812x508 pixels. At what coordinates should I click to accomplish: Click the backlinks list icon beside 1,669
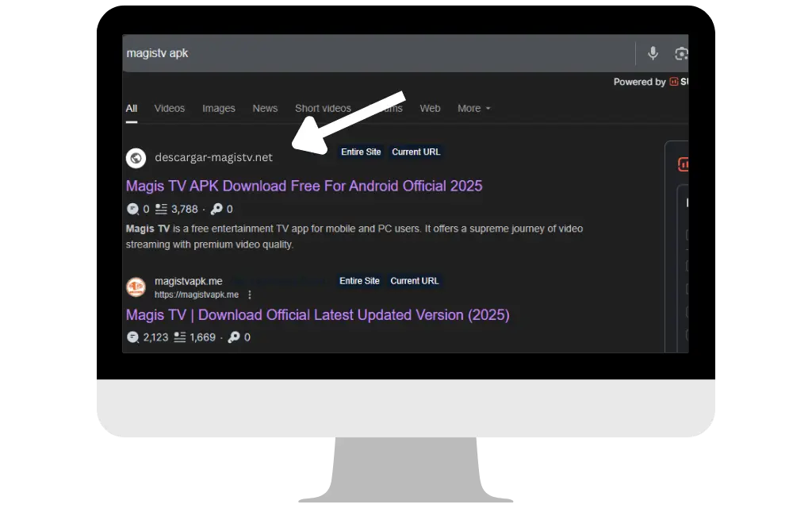coord(180,337)
